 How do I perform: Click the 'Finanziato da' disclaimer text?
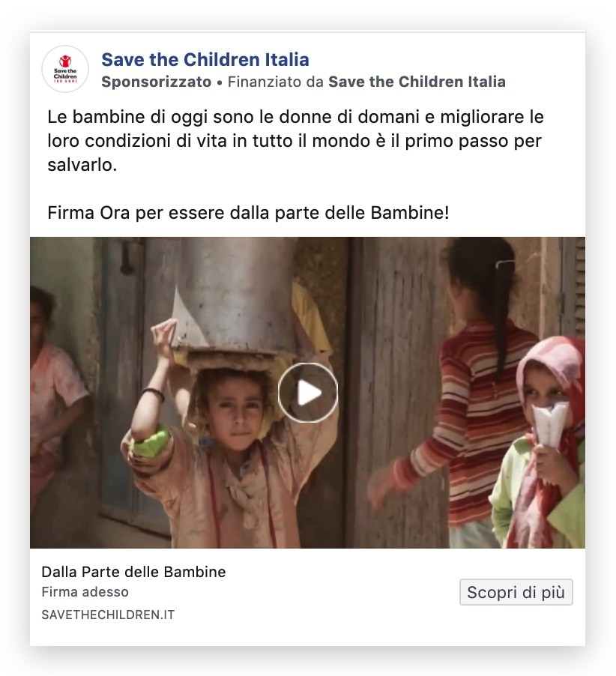tap(275, 82)
